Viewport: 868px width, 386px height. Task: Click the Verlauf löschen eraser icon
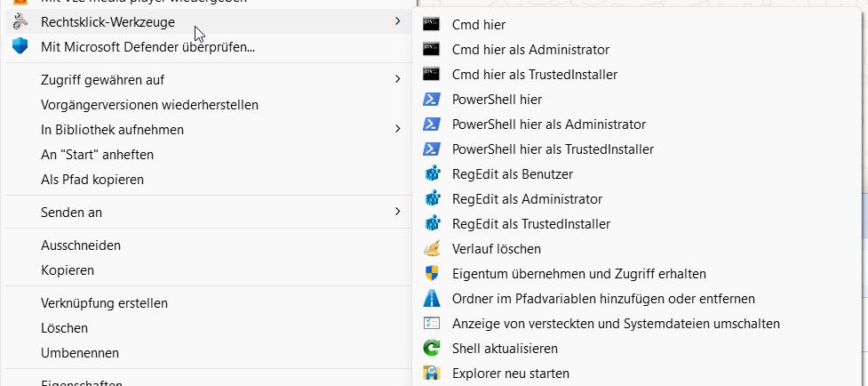click(433, 249)
